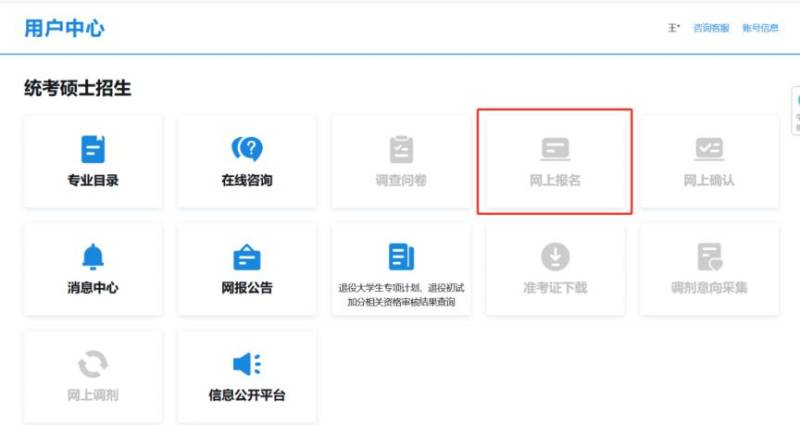
Task: Click the 网上调剂 refresh arrows icon
Action: click(x=93, y=364)
